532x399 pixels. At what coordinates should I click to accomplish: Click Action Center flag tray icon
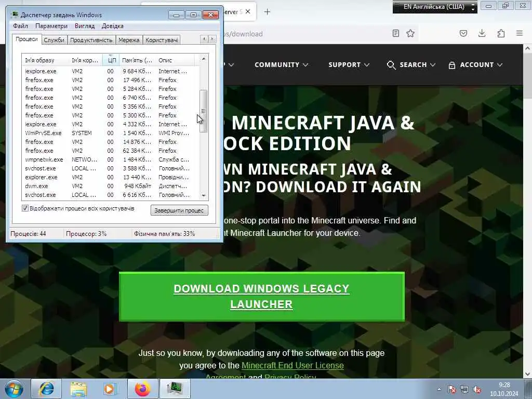(452, 390)
